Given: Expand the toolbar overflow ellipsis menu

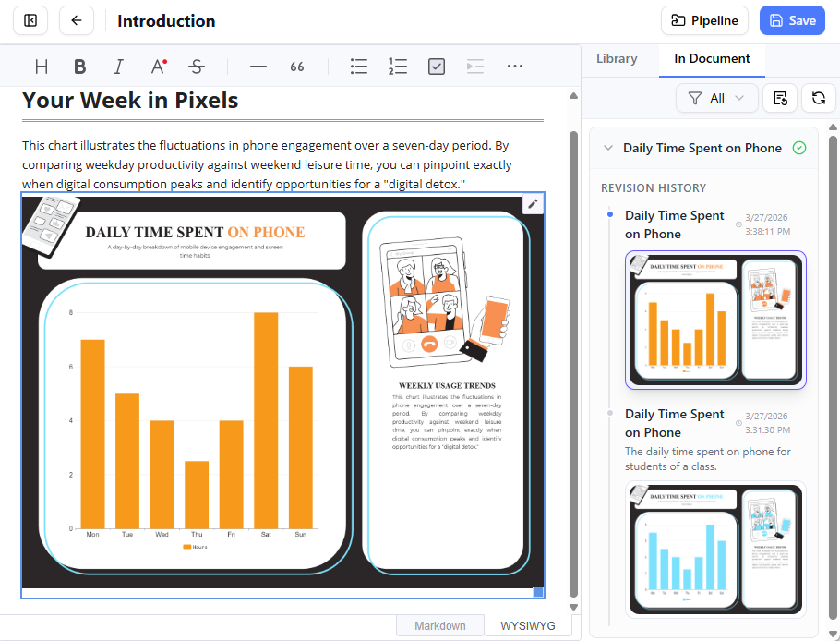Looking at the screenshot, I should 514,66.
